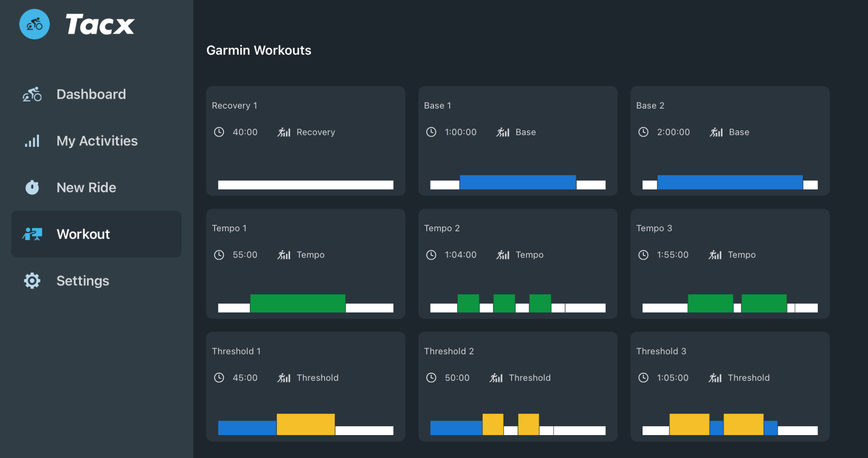The image size is (868, 458).
Task: Click the Recovery 1 workout title
Action: [x=234, y=106]
